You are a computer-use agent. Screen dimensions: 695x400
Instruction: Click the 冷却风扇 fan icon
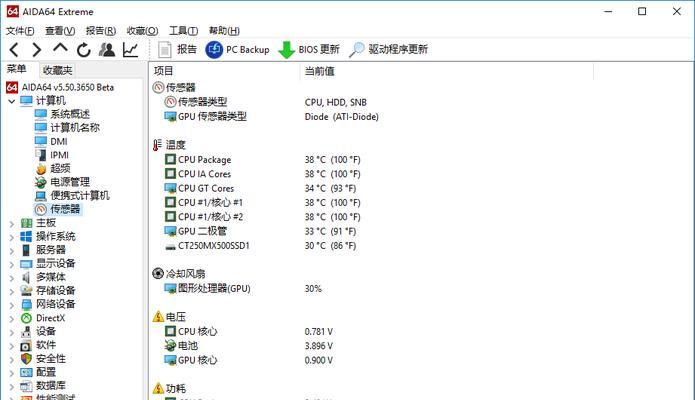coord(158,274)
